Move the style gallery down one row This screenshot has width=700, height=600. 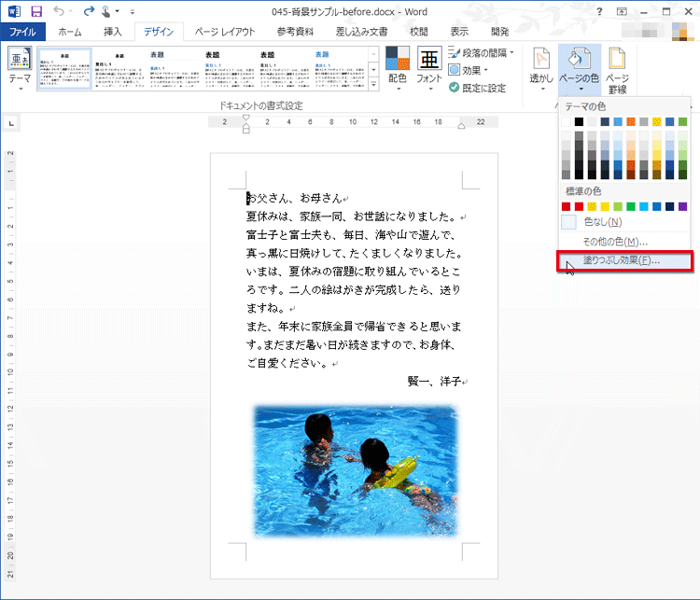point(373,70)
